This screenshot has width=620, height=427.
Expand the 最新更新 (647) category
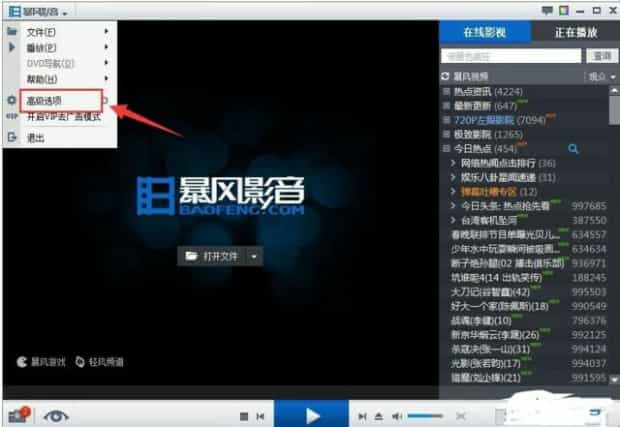[x=446, y=106]
